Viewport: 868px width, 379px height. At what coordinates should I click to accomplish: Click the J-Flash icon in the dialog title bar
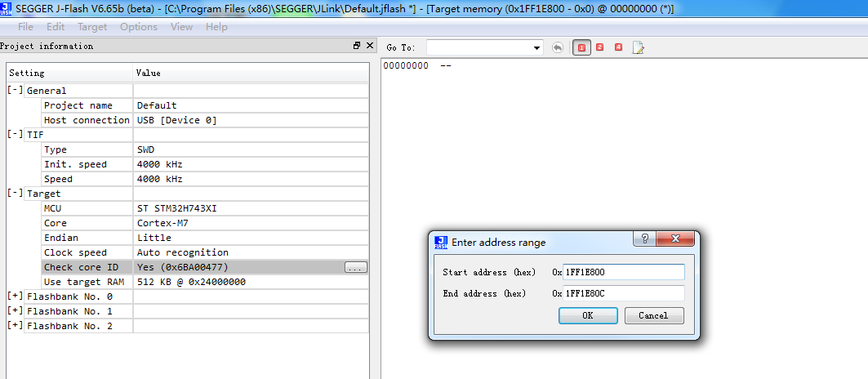(x=441, y=242)
